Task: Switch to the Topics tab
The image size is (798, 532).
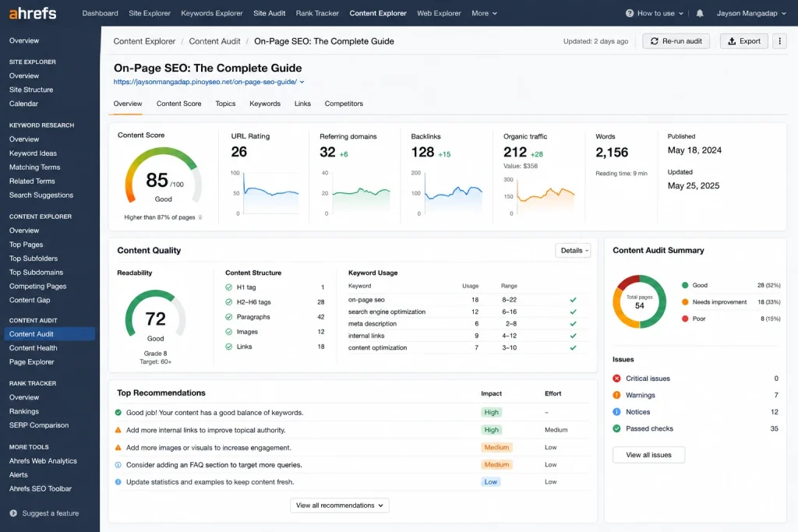Action: coord(225,104)
